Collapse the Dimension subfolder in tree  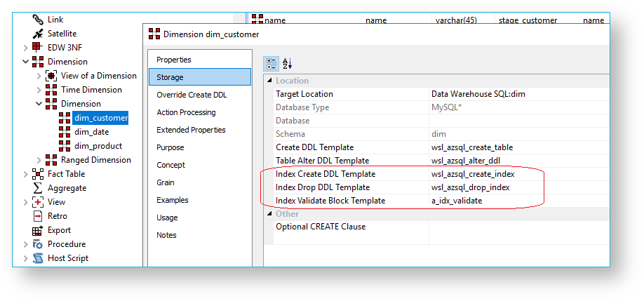[39, 104]
